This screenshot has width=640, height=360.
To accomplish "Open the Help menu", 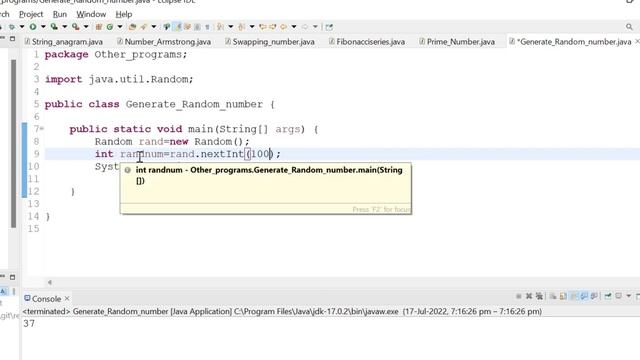I will pos(124,14).
